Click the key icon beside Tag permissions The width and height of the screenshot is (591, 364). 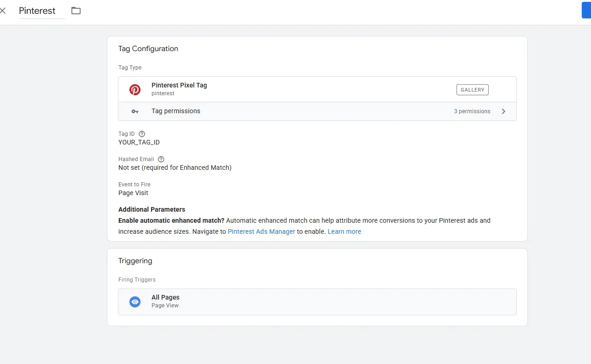(x=135, y=111)
